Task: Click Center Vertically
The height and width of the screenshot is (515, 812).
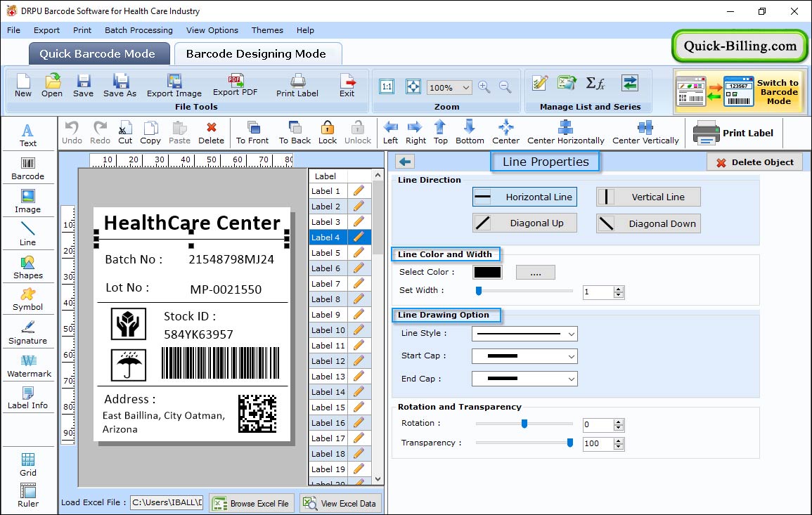Action: [645, 133]
